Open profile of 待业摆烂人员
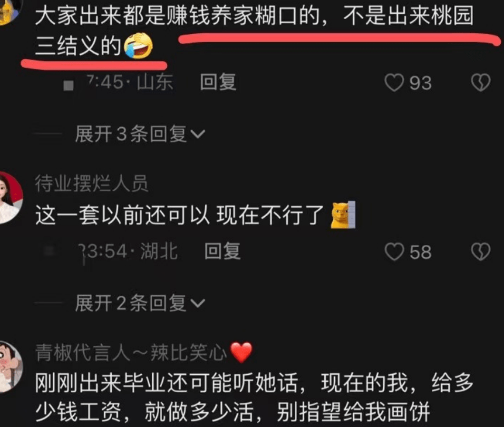Screen dimensions: 504x427 pyautogui.click(x=91, y=184)
